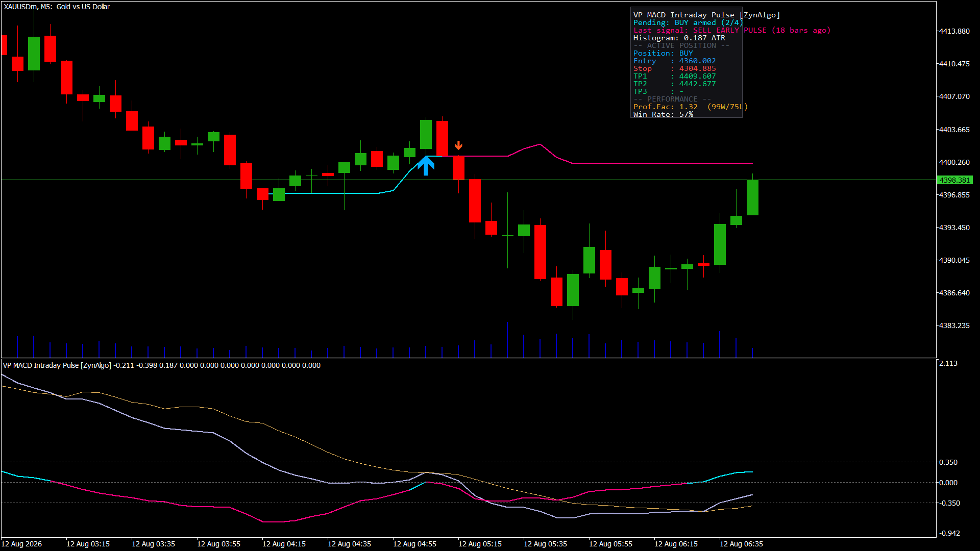
Task: Click the 4400.260 price scale label
Action: click(954, 162)
